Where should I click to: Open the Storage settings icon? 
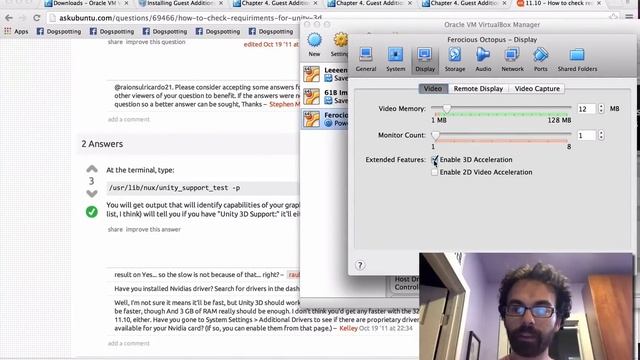click(455, 60)
